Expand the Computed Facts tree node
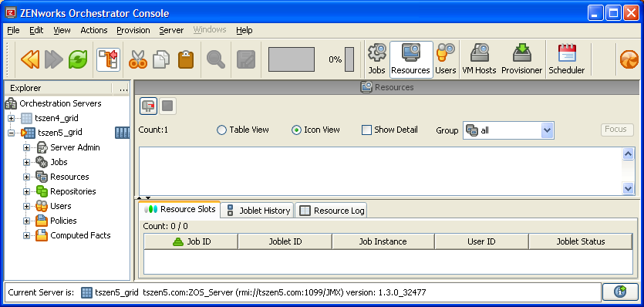The image size is (644, 307). click(x=27, y=236)
